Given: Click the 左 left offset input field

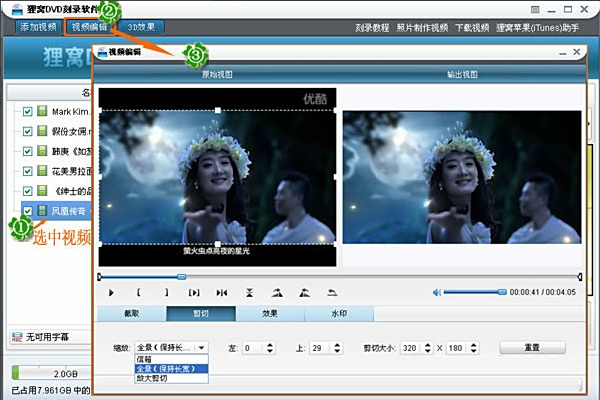Looking at the screenshot, I should point(254,348).
